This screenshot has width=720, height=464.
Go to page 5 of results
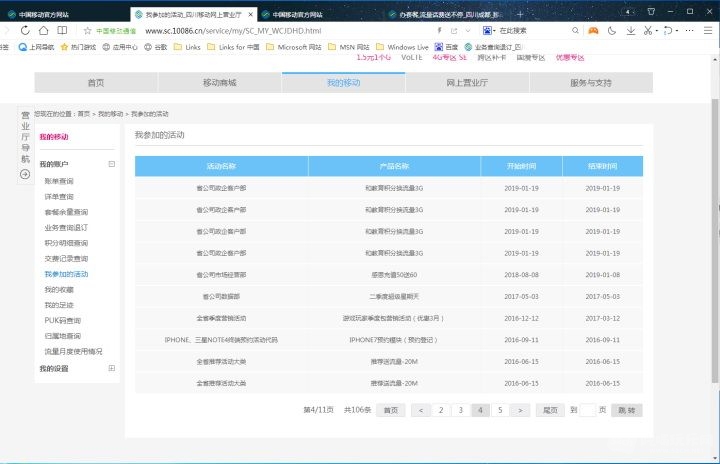pos(500,410)
